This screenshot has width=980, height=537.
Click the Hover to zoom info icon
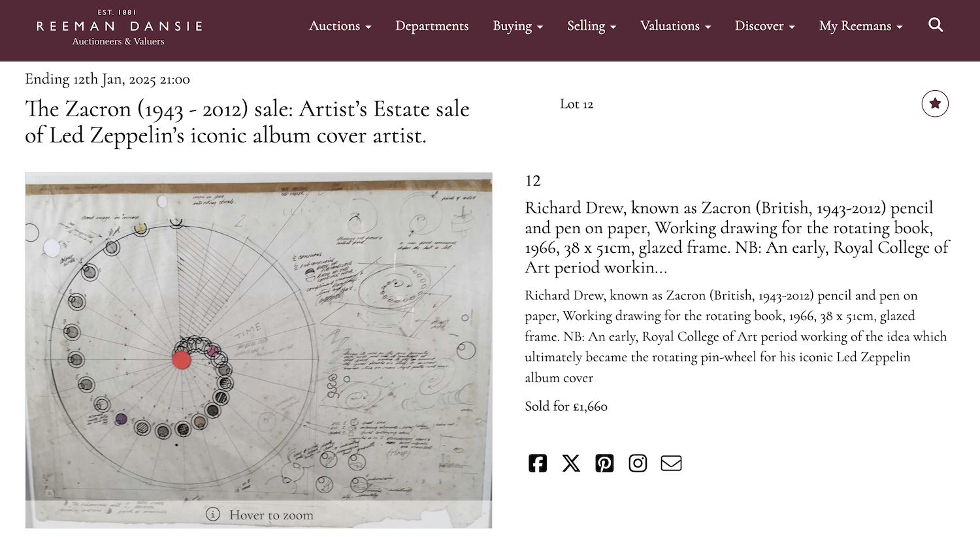pos(213,514)
